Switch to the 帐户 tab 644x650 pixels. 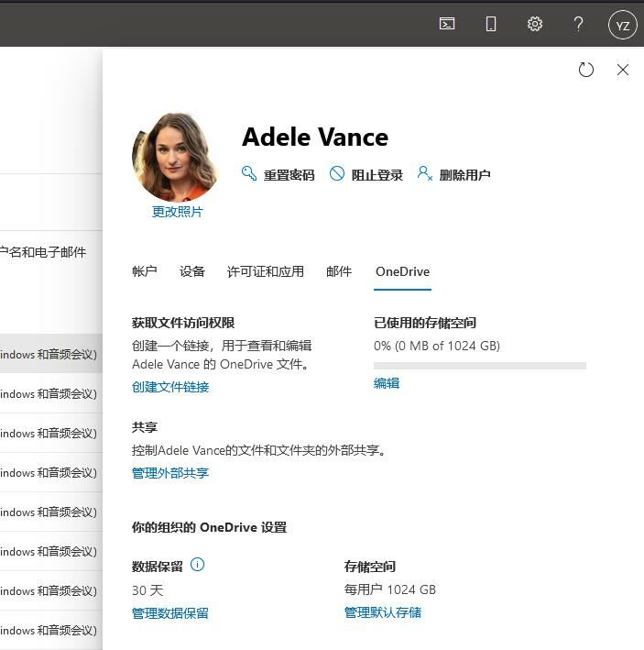[145, 271]
